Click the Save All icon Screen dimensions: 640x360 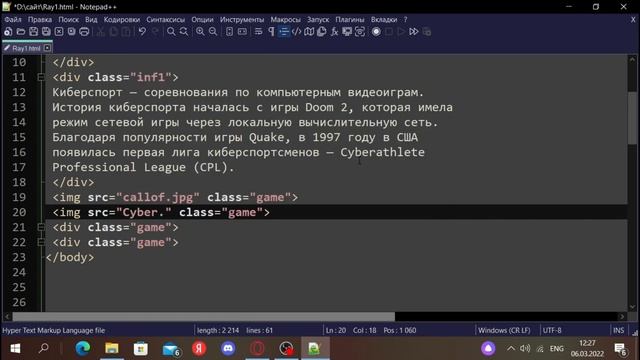(46, 31)
